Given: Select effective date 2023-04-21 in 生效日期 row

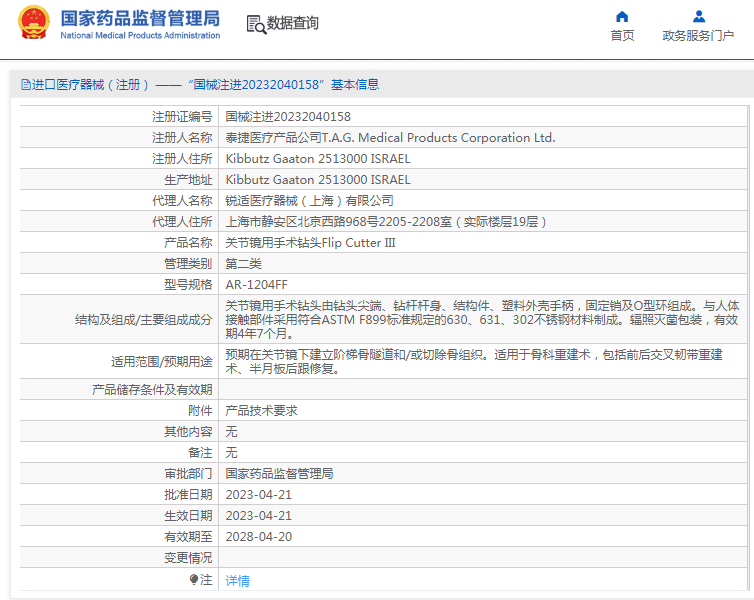Looking at the screenshot, I should point(259,516).
